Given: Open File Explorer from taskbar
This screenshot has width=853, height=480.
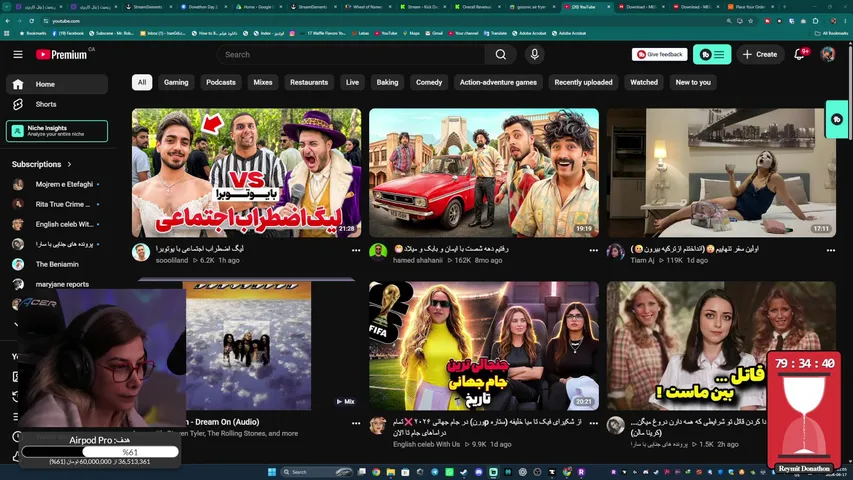Looking at the screenshot, I should (391, 472).
